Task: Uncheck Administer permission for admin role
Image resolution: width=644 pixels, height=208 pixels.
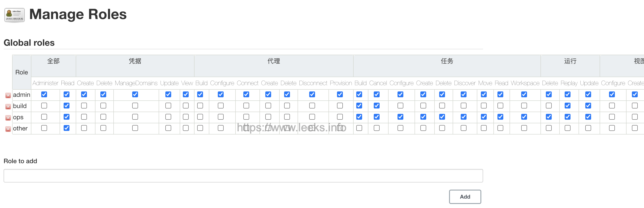Action: [44, 94]
